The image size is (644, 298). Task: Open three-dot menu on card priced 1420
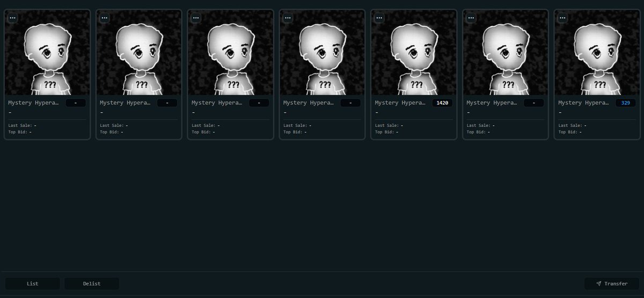[x=379, y=18]
